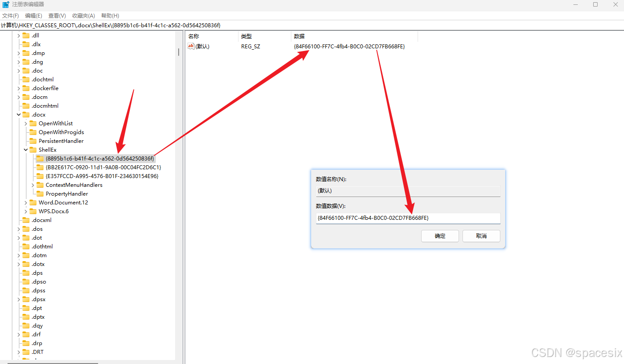Screen dimensions: 624x364
Task: Click the folder icon of .drf
Action: 26,335
